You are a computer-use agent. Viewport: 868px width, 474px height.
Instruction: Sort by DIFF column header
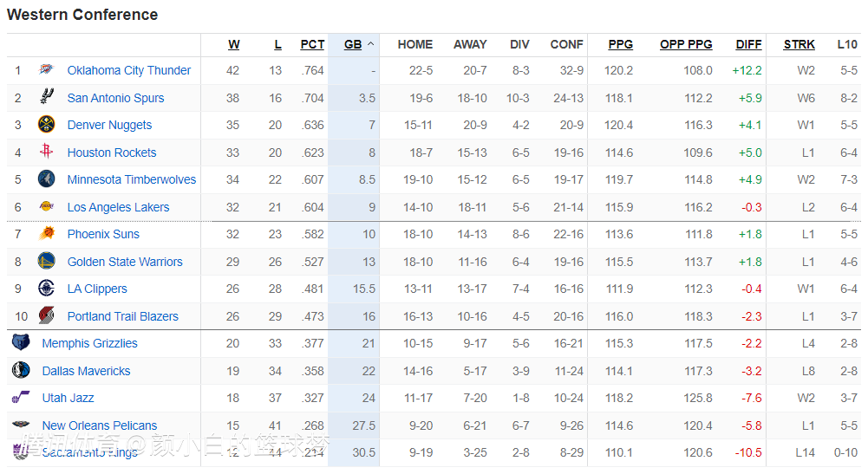pos(748,44)
